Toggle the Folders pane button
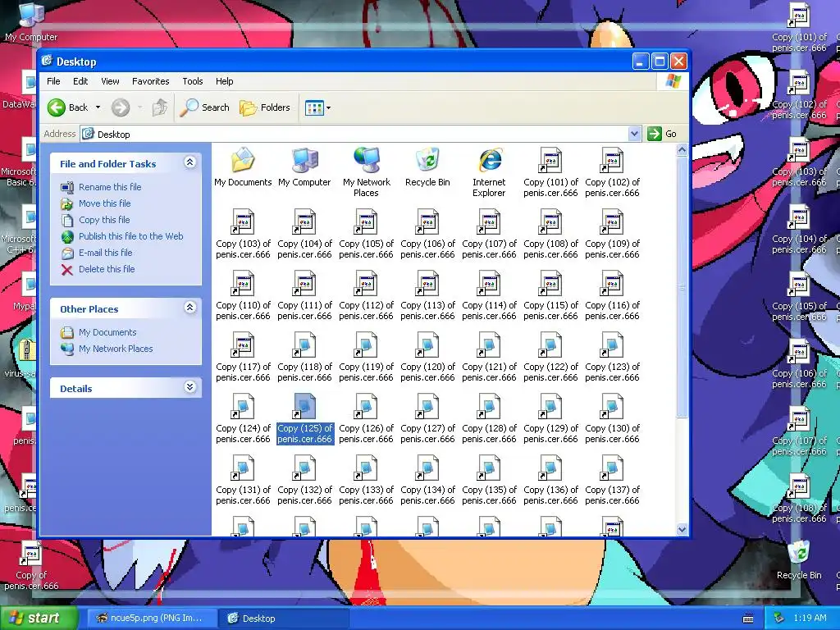This screenshot has width=840, height=630. click(265, 107)
